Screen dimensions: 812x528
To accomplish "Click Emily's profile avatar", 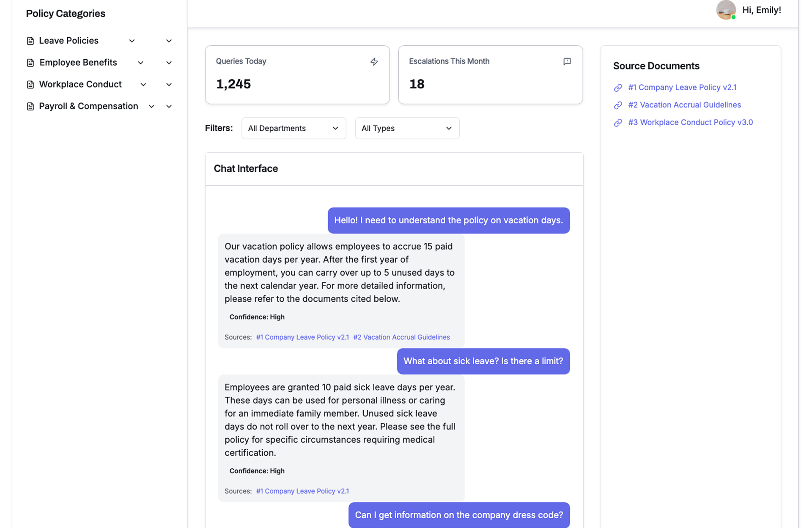I will [x=726, y=10].
